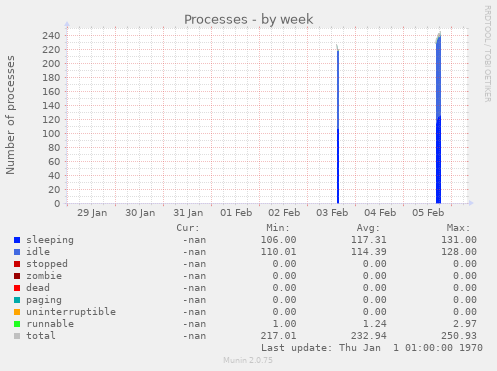
Task: Click the '29 Jan' x-axis date label
Action: click(x=92, y=213)
